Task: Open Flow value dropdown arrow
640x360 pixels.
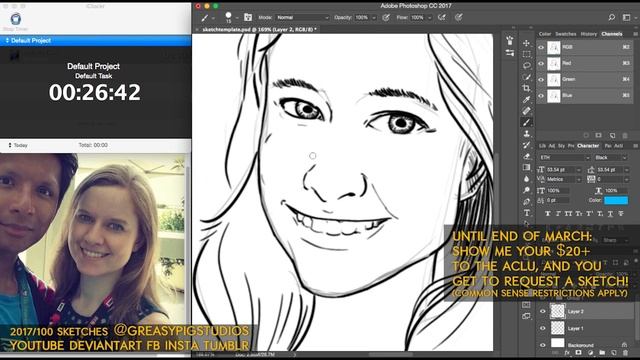Action: click(430, 18)
